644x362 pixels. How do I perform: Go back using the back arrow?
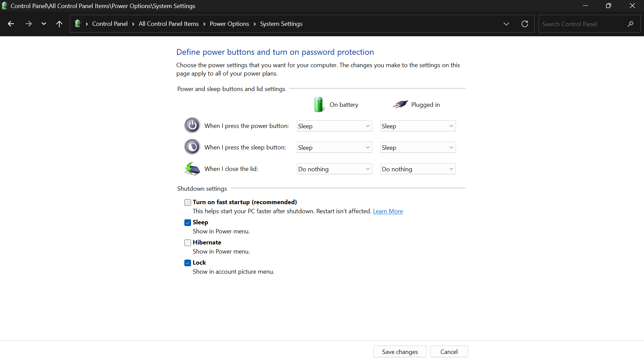click(x=11, y=24)
